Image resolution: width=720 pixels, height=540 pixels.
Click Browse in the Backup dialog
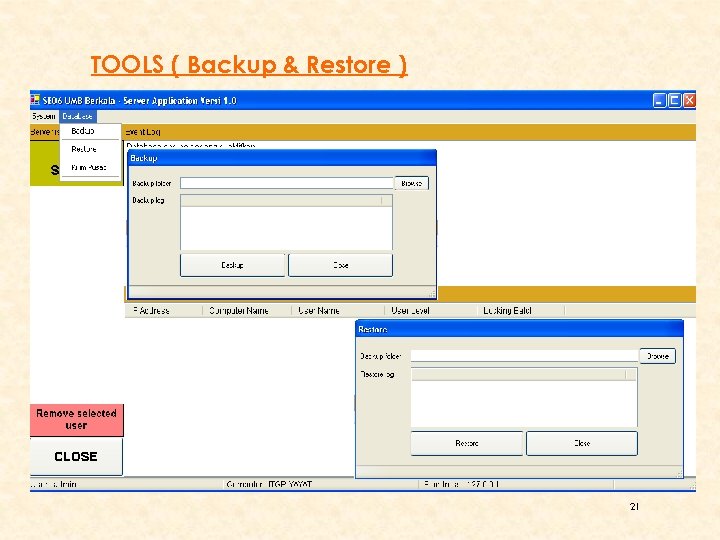411,183
